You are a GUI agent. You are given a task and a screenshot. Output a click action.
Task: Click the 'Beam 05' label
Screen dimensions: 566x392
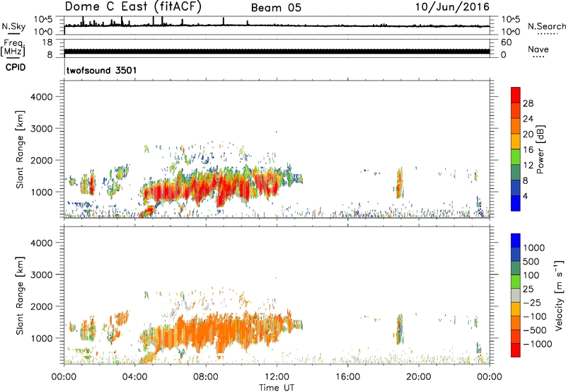(276, 8)
